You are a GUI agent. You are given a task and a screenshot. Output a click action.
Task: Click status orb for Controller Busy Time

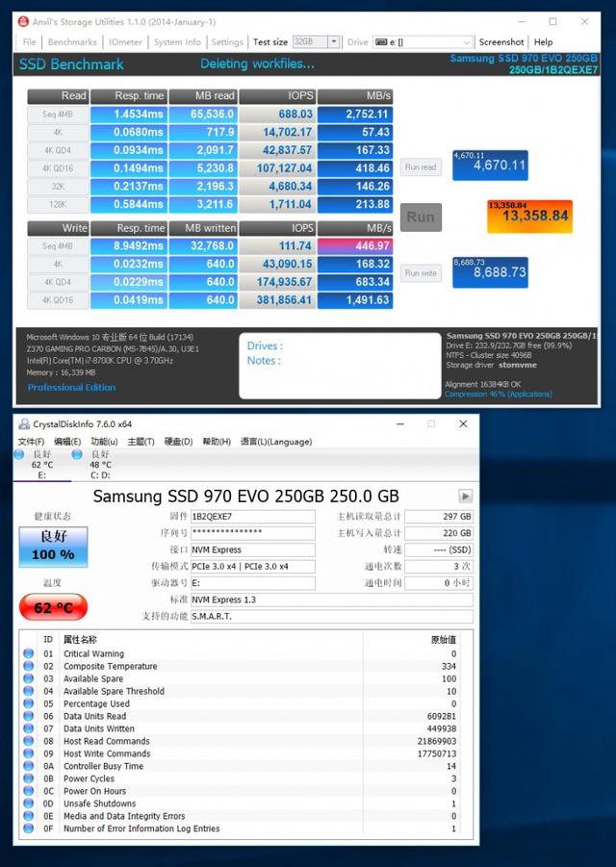pos(28,766)
